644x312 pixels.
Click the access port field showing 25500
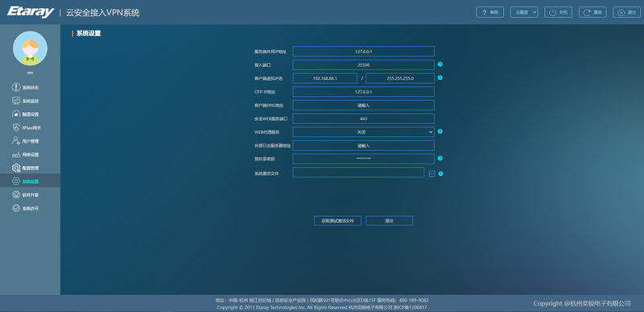click(x=364, y=65)
